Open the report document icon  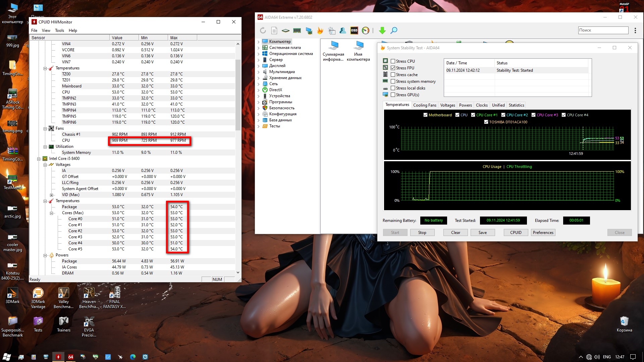(274, 31)
